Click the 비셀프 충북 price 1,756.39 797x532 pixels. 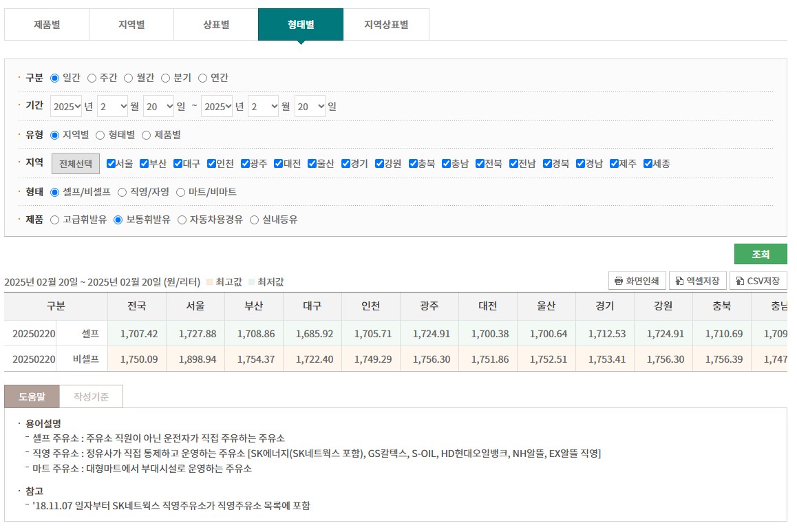pos(724,359)
